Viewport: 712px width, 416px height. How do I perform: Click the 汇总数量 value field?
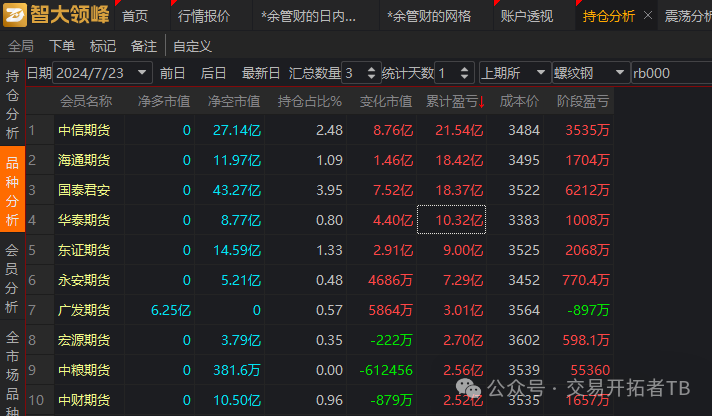point(354,73)
